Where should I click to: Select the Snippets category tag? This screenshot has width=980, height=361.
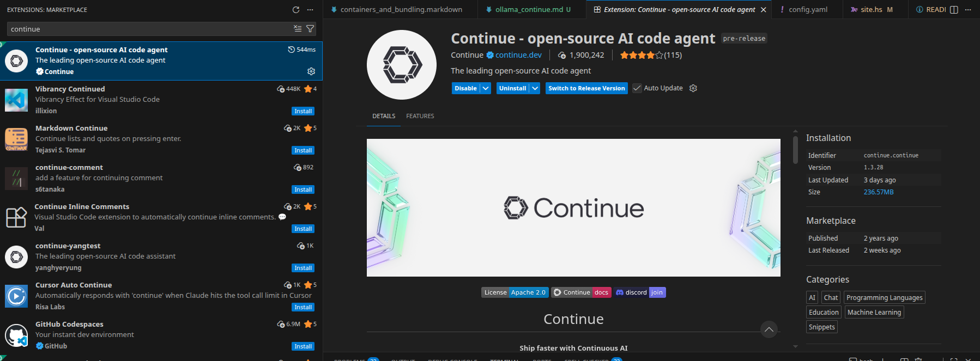click(x=822, y=327)
